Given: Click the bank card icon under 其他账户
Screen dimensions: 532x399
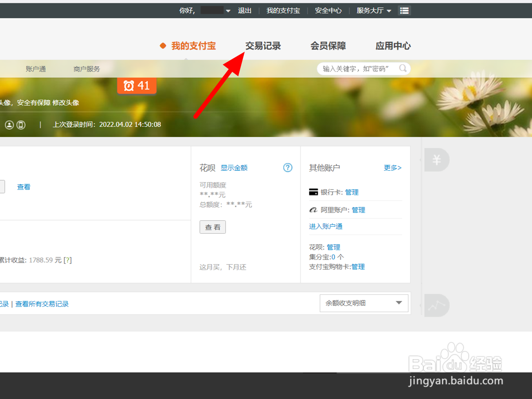Looking at the screenshot, I should pyautogui.click(x=314, y=192).
